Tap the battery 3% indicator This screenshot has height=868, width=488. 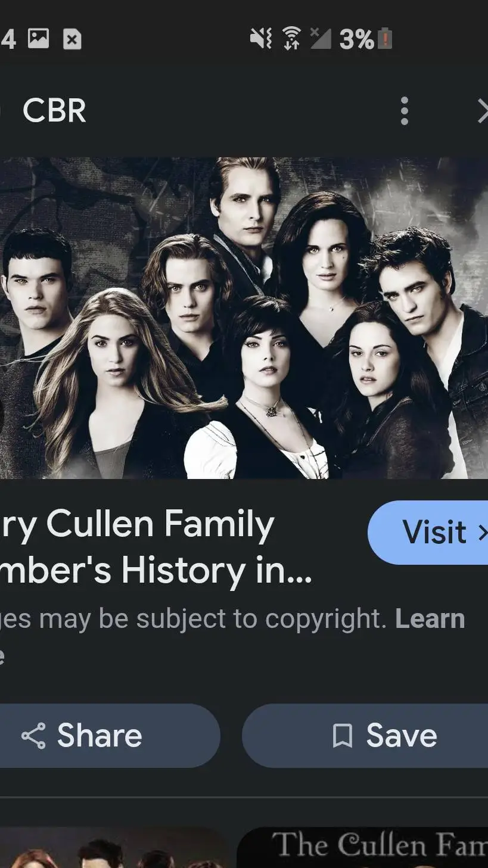click(x=365, y=39)
